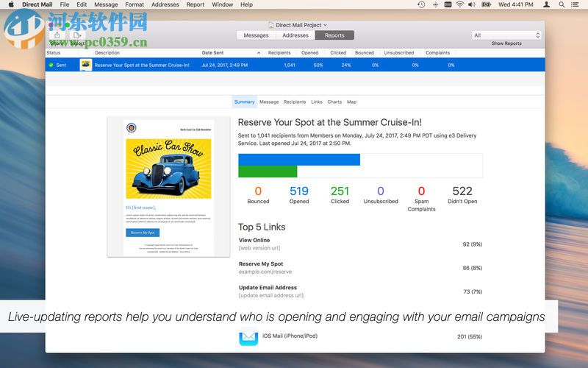Open the Addresses menu
The image size is (588, 368).
(165, 4)
